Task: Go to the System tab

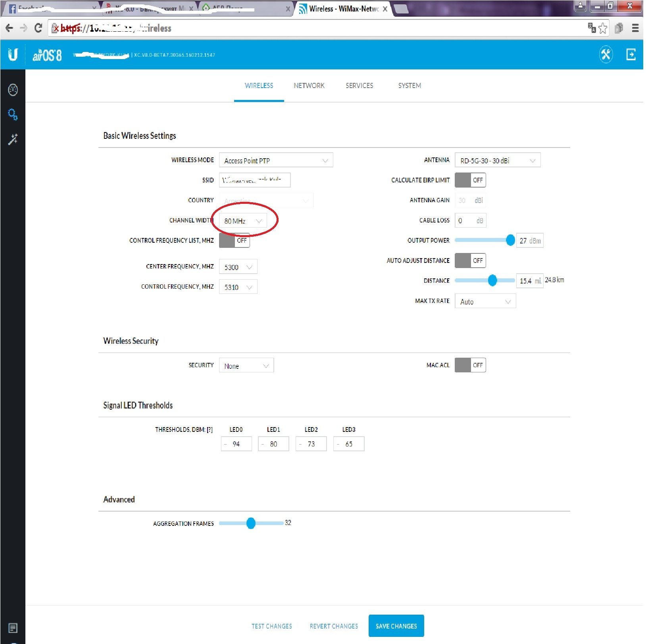Action: (409, 86)
